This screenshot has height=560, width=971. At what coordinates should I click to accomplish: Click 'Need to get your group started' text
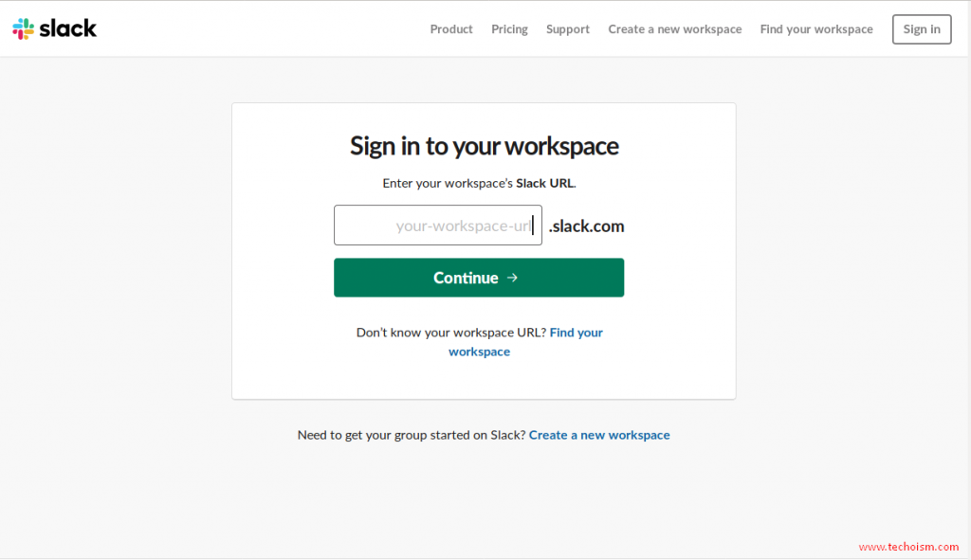tap(412, 435)
